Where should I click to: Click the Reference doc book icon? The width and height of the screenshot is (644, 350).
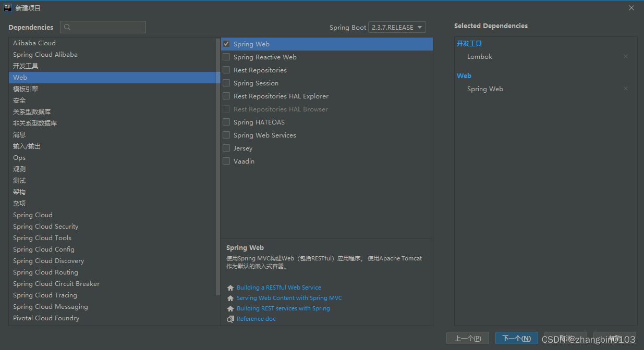(230, 319)
